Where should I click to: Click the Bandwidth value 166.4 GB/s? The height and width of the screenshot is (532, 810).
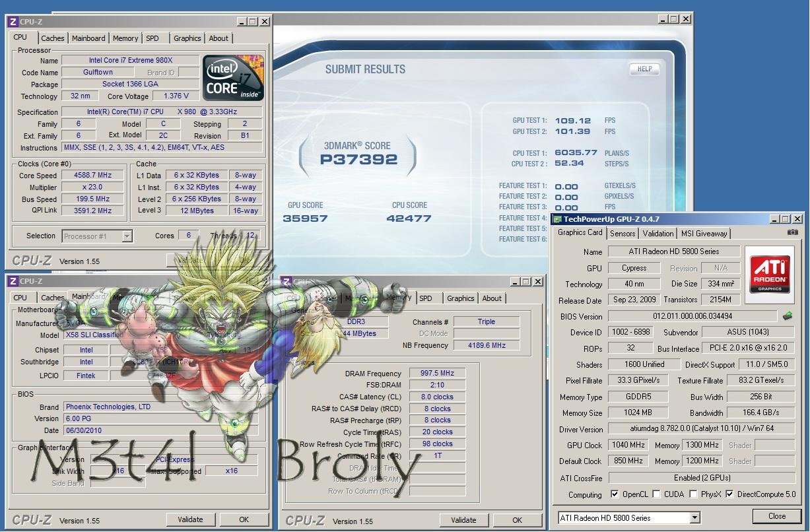[x=760, y=413]
